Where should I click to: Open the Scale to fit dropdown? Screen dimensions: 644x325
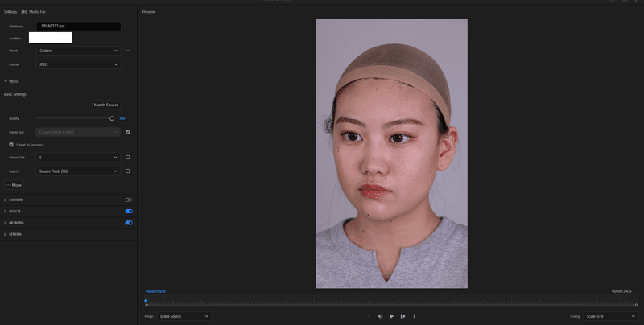pyautogui.click(x=610, y=316)
